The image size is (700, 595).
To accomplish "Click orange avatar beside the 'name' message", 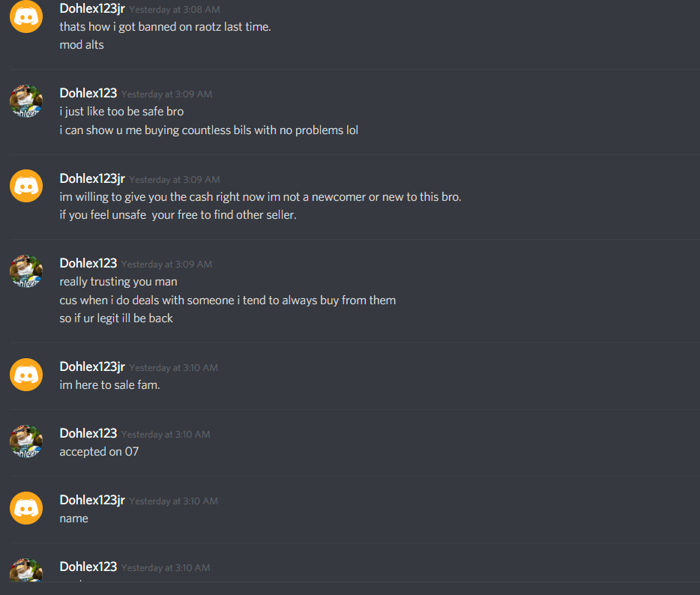I will [26, 508].
